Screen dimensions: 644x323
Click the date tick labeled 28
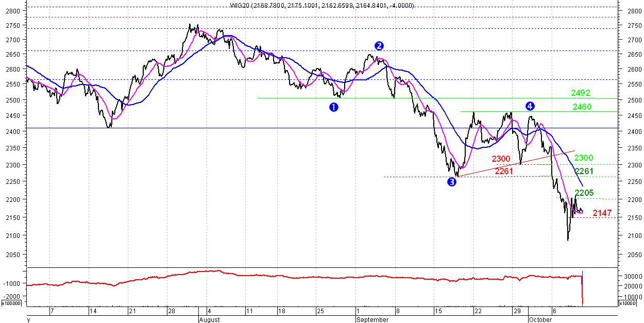(x=171, y=312)
